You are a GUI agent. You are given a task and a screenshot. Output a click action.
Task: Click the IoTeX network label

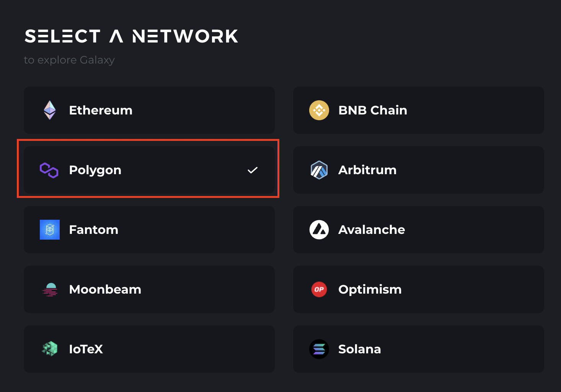[x=86, y=349]
